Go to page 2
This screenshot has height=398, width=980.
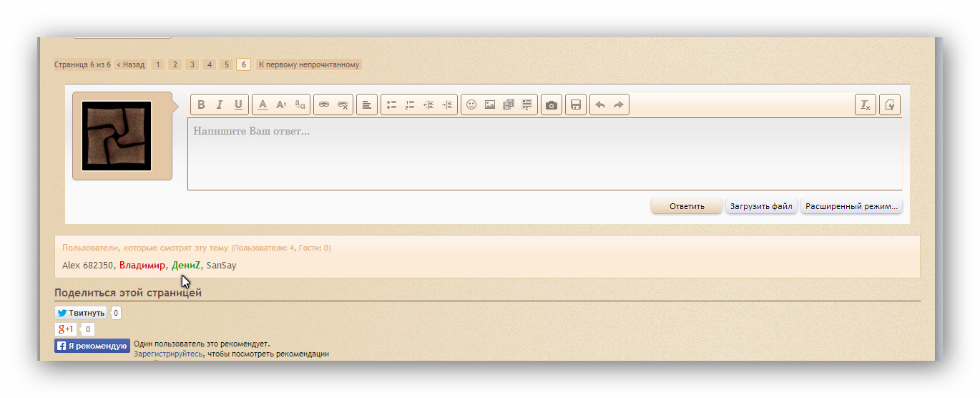(175, 64)
